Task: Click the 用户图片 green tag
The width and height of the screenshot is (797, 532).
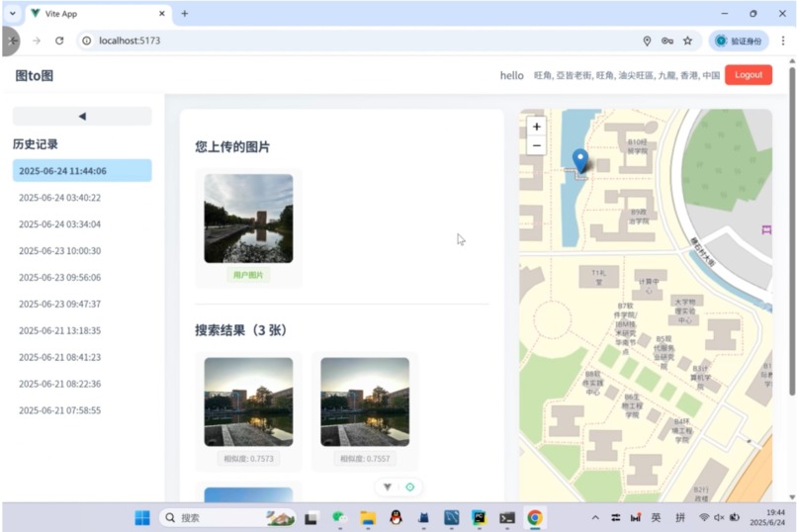Action: 248,275
